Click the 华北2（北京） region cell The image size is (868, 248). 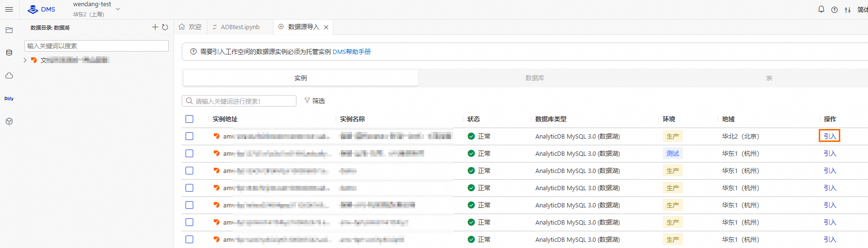click(740, 136)
